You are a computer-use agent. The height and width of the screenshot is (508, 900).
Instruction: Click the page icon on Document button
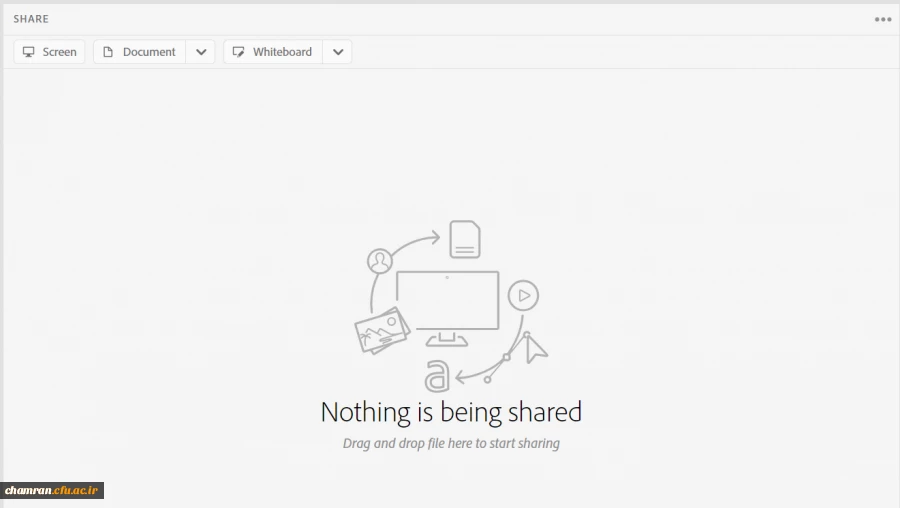(108, 52)
